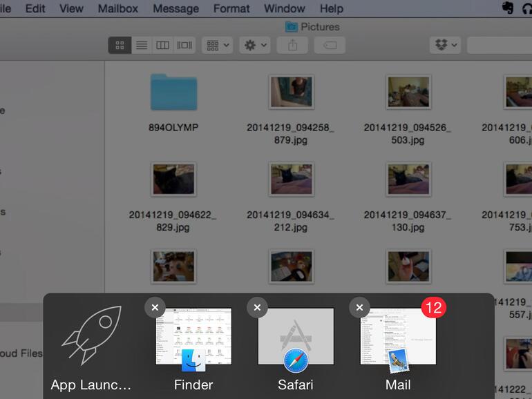Viewport: 532px width, 399px height.
Task: Click the Edit Tags toolbar button
Action: [330, 45]
